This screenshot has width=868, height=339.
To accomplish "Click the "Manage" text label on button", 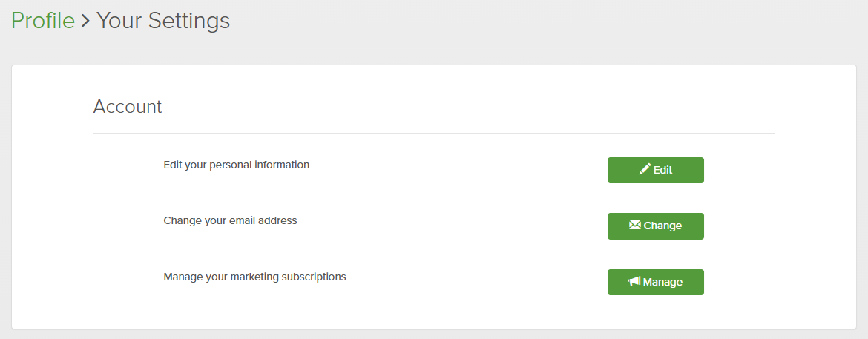I will (x=663, y=282).
